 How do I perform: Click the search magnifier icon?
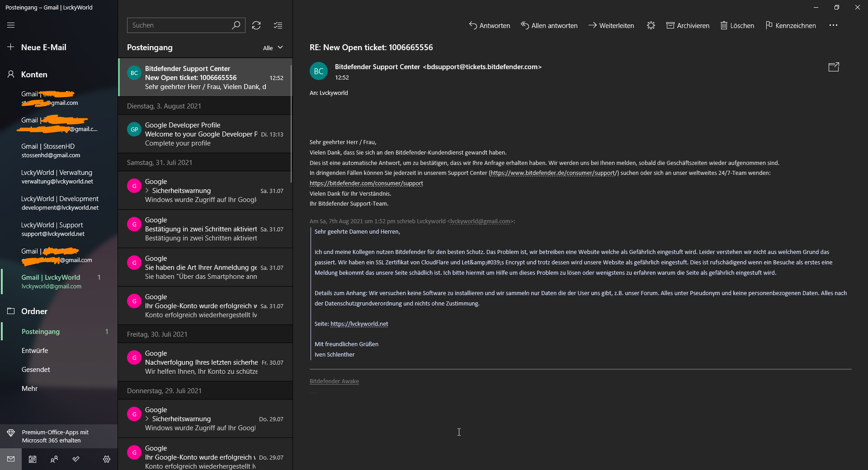coord(236,25)
